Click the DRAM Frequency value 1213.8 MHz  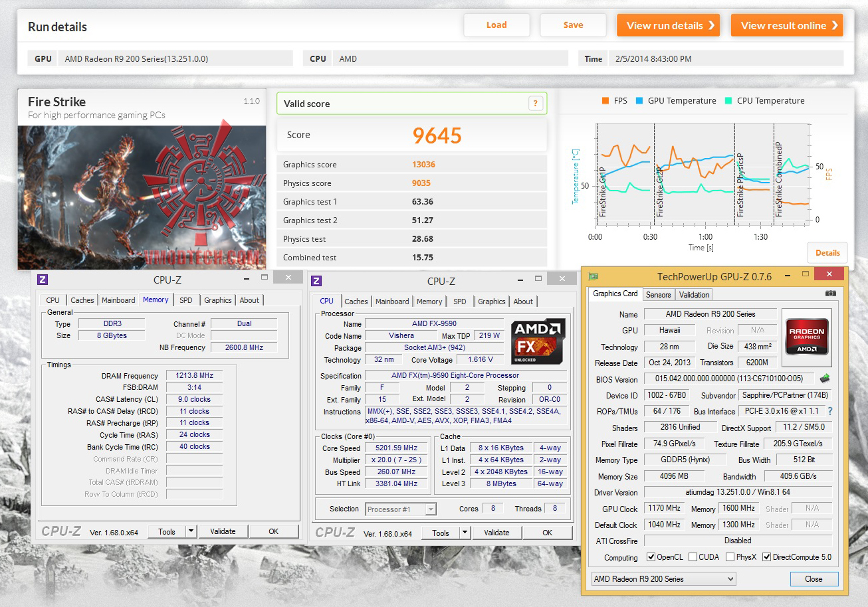[194, 376]
